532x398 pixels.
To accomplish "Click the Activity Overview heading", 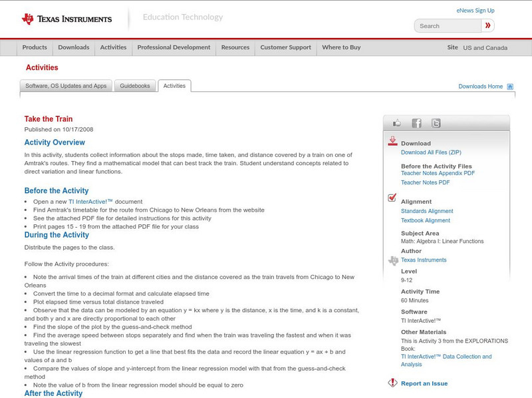I will click(x=55, y=142).
